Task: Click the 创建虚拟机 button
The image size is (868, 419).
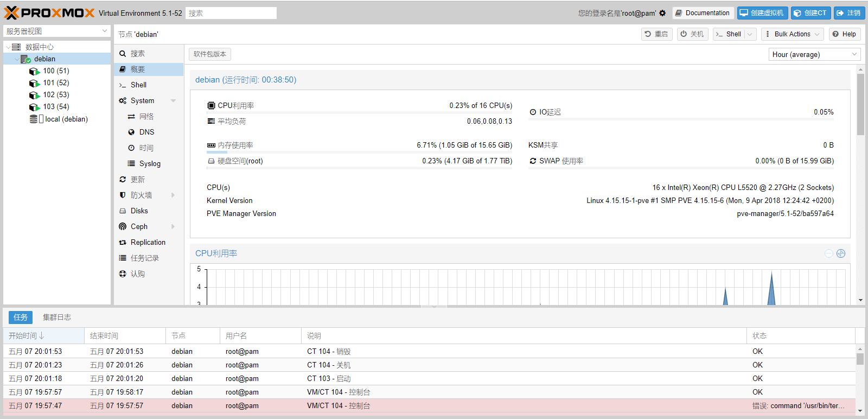Action: pyautogui.click(x=762, y=13)
